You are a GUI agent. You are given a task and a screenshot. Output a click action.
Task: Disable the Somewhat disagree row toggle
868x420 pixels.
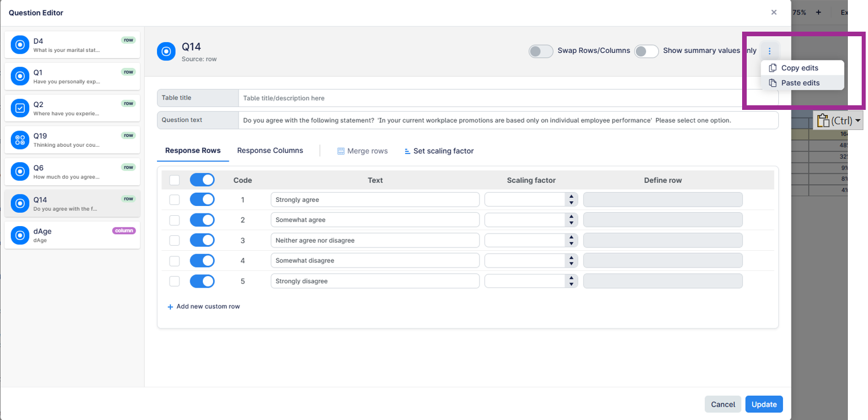pos(202,261)
